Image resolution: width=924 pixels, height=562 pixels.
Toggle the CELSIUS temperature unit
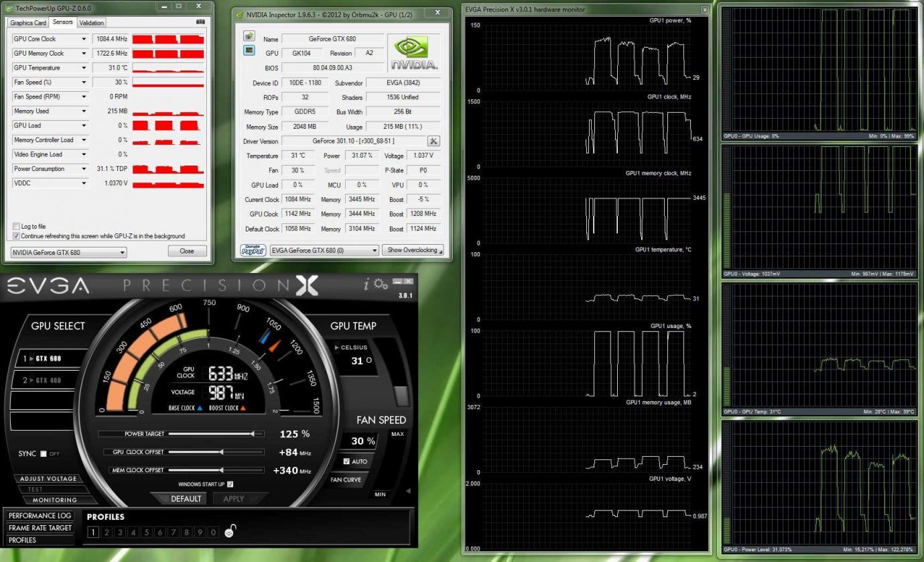[350, 347]
